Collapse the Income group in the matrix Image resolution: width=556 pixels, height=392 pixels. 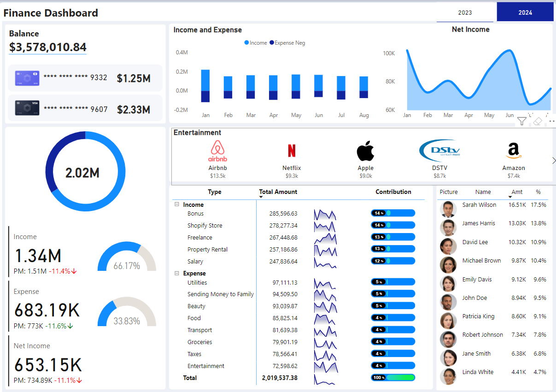pos(177,205)
